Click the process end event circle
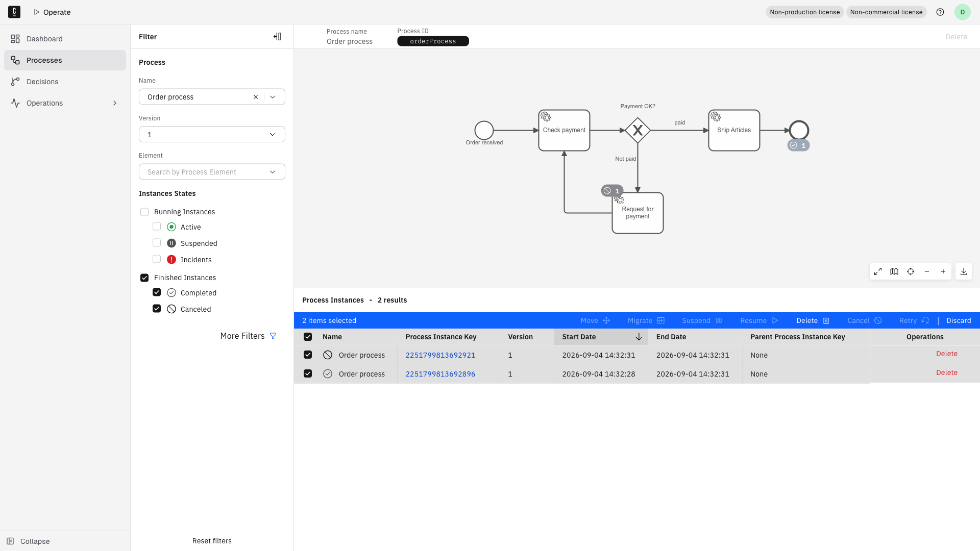 coord(799,130)
